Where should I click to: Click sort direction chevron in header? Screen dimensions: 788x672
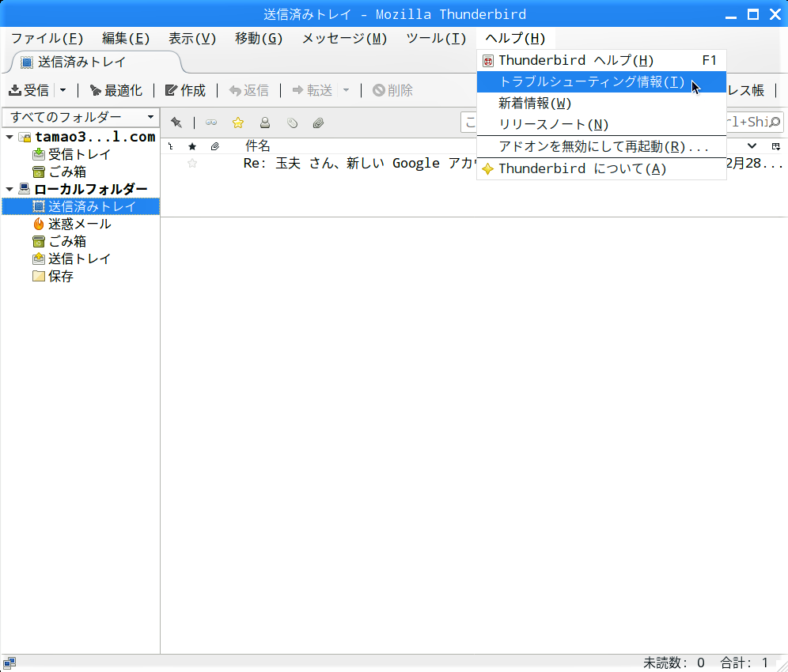752,146
